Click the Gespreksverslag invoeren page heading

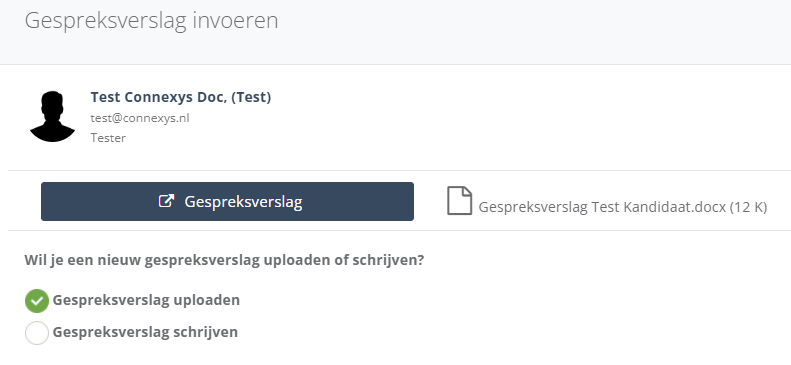[x=151, y=21]
